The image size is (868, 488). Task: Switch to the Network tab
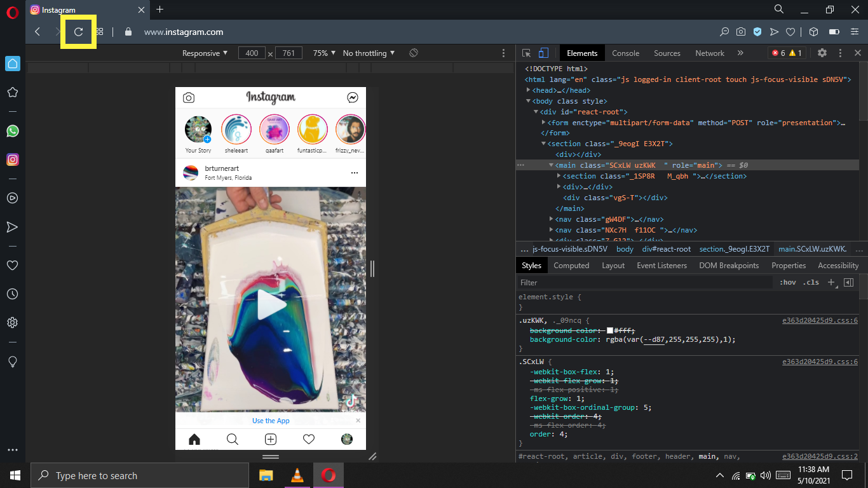point(710,53)
